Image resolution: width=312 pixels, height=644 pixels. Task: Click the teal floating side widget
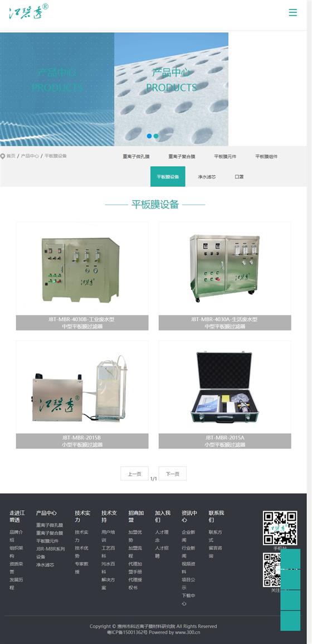tap(290, 590)
